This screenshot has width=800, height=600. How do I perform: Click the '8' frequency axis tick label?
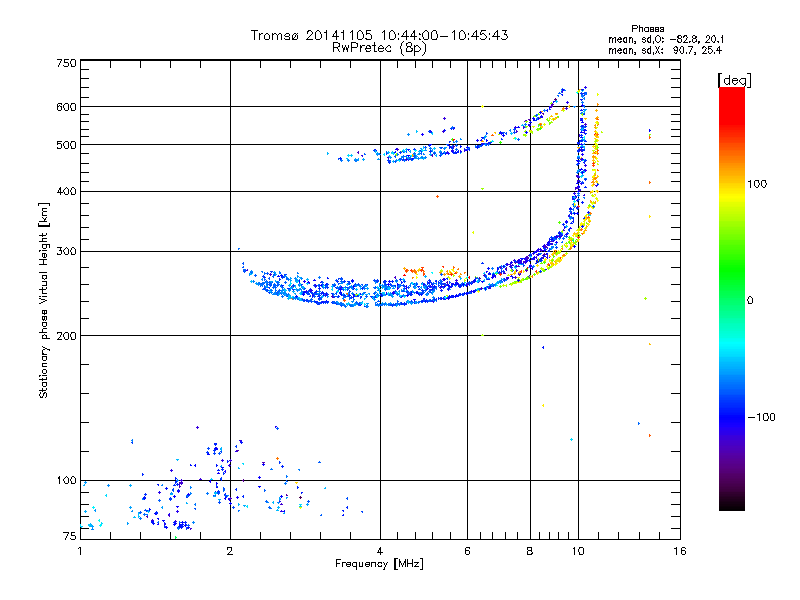pyautogui.click(x=530, y=551)
